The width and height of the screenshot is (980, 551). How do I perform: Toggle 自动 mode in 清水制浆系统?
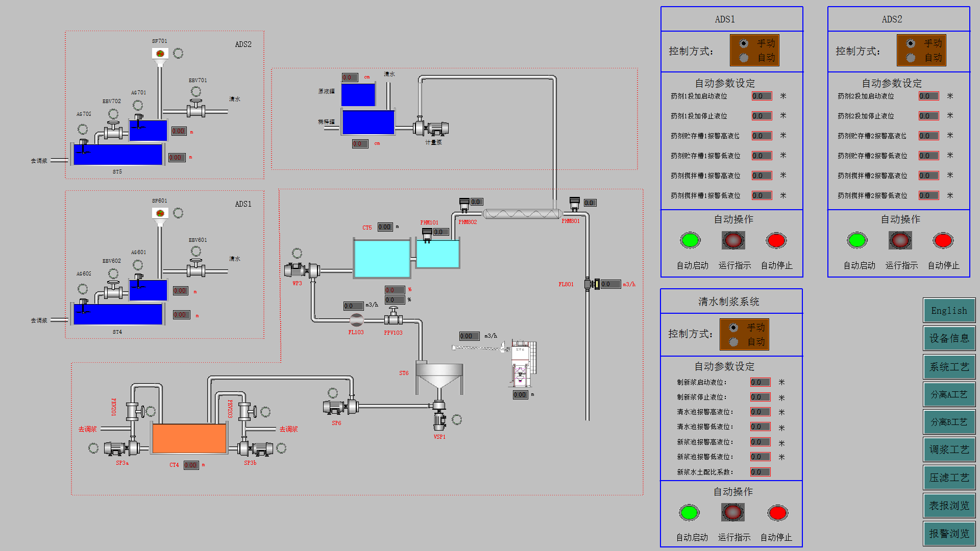733,342
